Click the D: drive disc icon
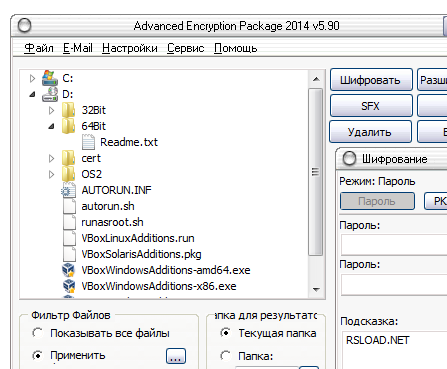Image resolution: width=447 pixels, height=369 pixels. click(x=50, y=94)
